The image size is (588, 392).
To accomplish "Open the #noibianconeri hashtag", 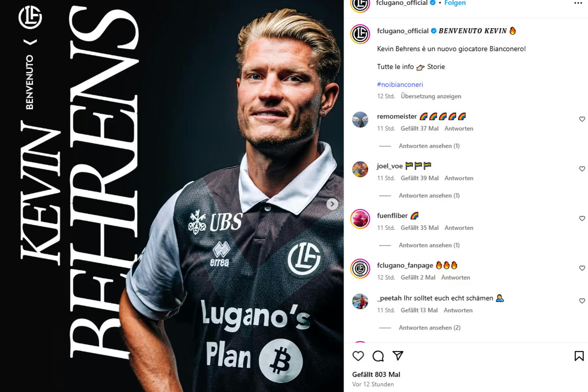I will pos(400,85).
